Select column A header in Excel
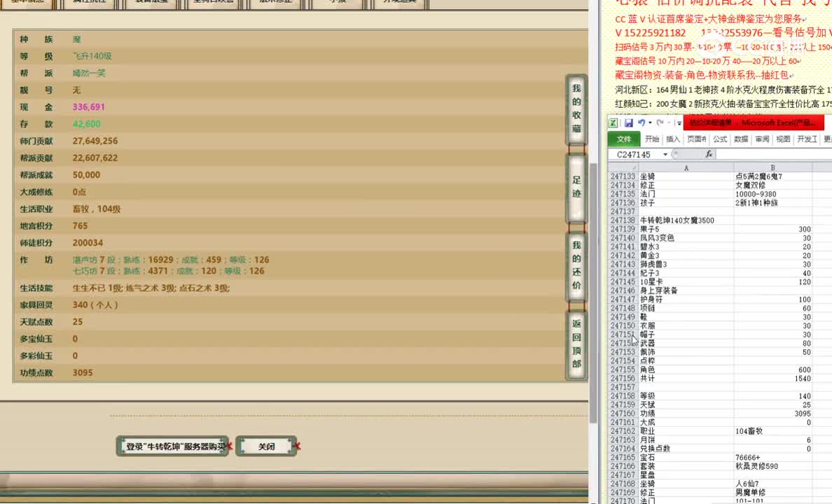This screenshot has height=504, width=832. click(686, 167)
